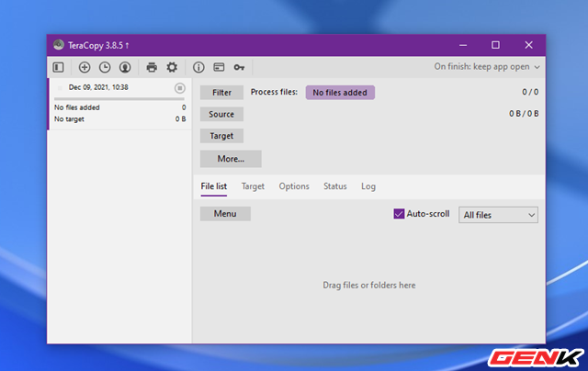
Task: Click the TeraCopy 3.8.5 title text
Action: (x=98, y=45)
